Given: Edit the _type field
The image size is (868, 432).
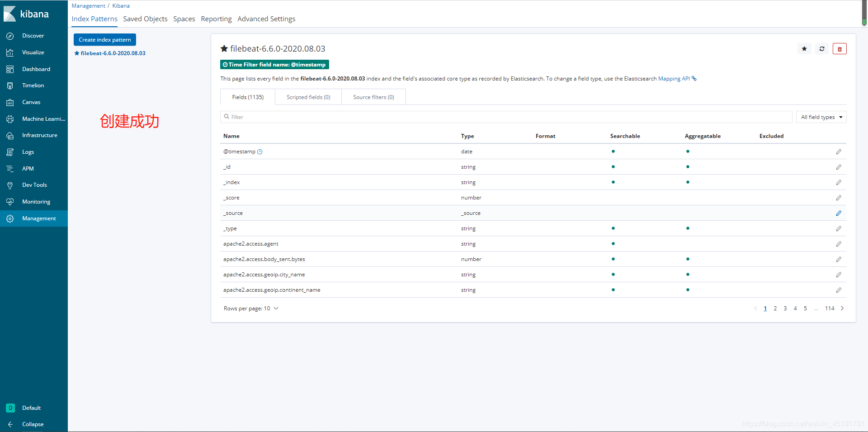Looking at the screenshot, I should (839, 229).
